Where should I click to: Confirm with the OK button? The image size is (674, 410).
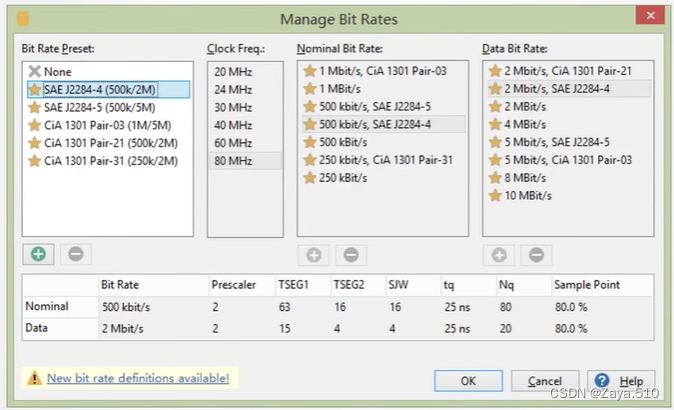click(x=468, y=381)
